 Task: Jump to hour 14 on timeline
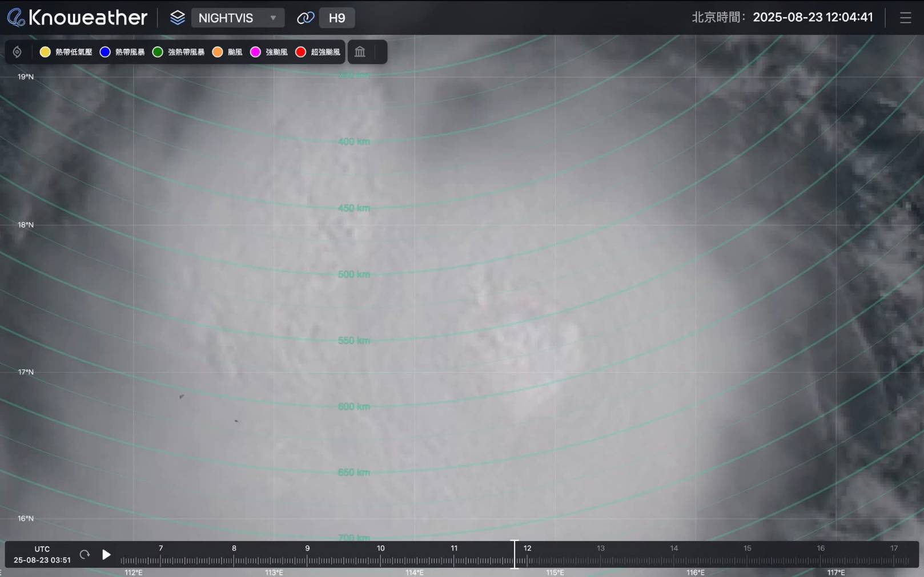point(674,548)
